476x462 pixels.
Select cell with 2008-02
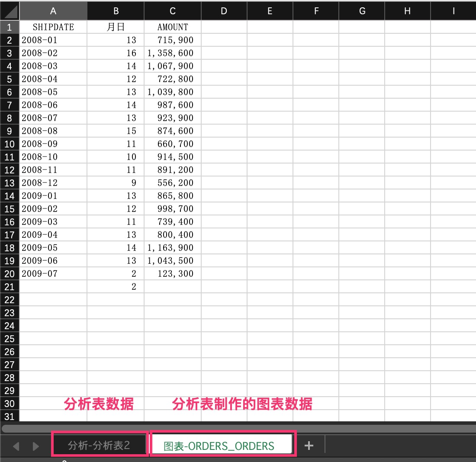click(x=53, y=53)
